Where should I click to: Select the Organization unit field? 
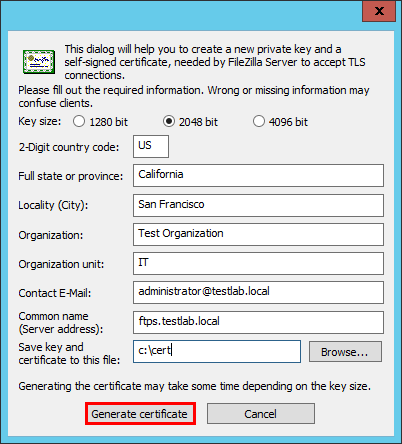coord(258,263)
